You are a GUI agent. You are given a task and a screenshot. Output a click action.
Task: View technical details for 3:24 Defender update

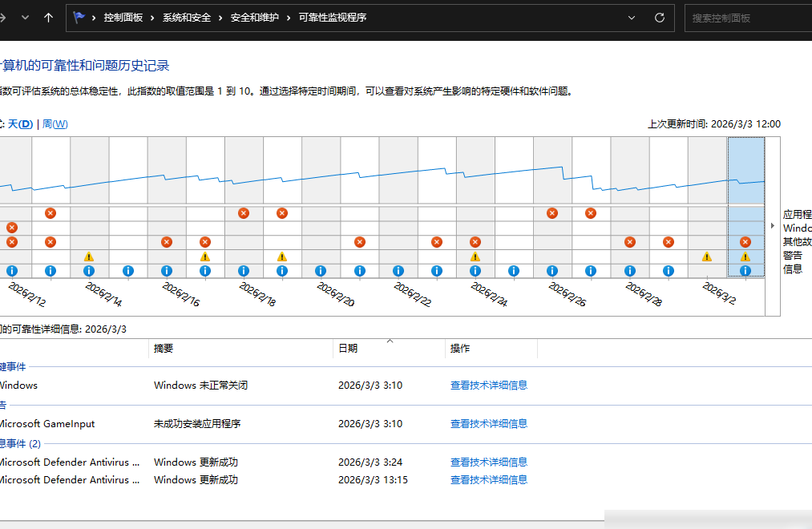(489, 462)
